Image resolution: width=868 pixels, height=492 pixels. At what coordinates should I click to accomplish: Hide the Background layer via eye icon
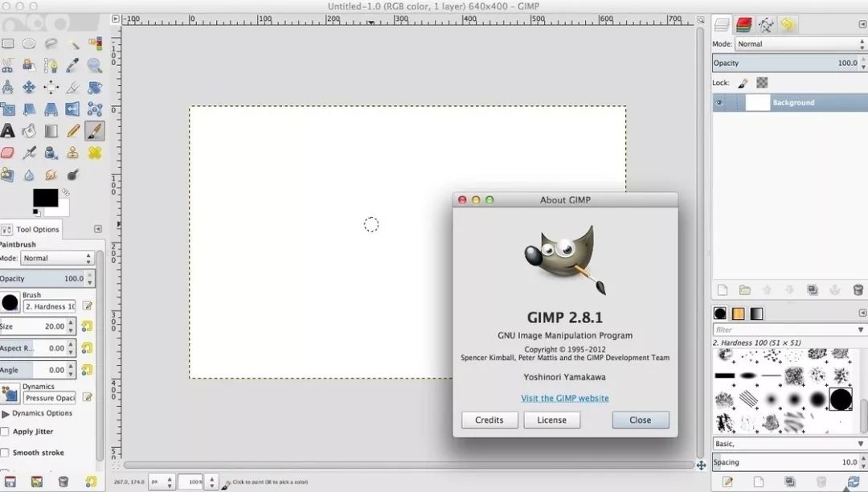[719, 103]
